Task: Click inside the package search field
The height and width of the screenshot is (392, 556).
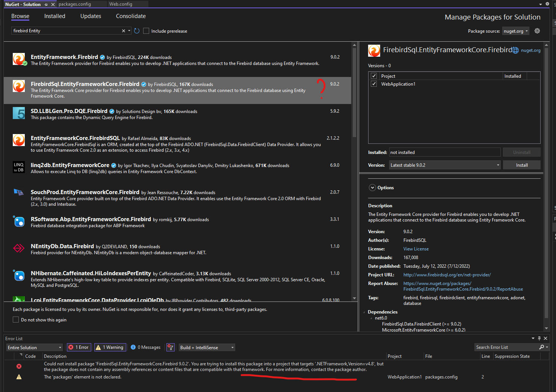Action: point(66,31)
